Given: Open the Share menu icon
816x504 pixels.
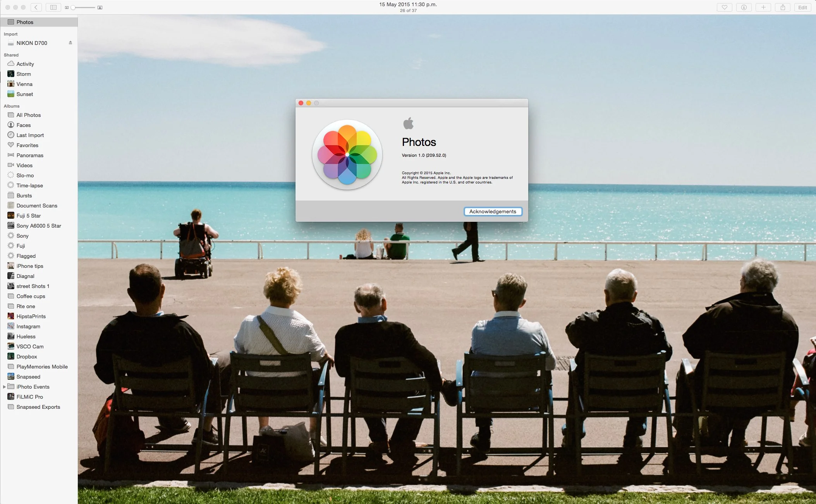Looking at the screenshot, I should tap(783, 7).
